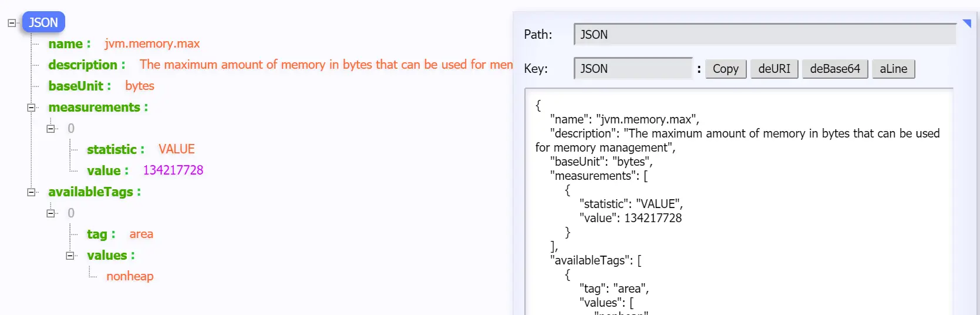Viewport: 980px width, 315px height.
Task: Collapse the root JSON node
Action: (x=12, y=23)
